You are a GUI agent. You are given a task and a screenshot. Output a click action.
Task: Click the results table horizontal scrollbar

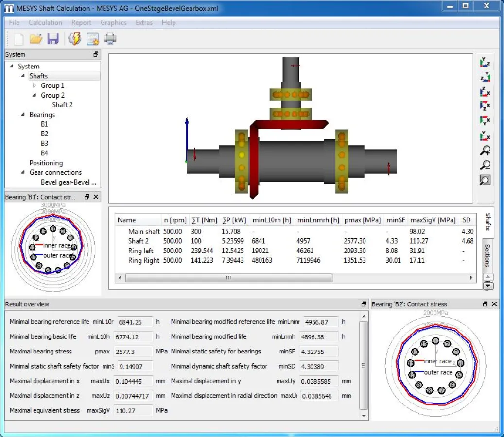coord(228,278)
